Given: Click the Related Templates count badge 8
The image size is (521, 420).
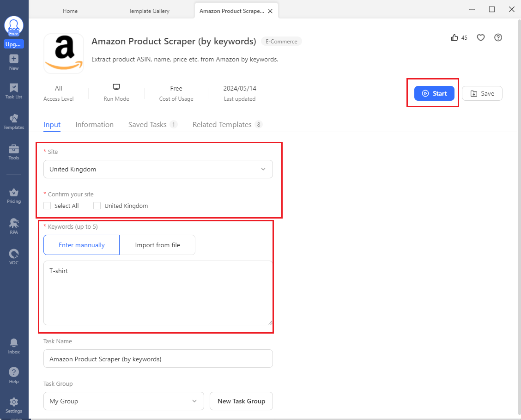Looking at the screenshot, I should pyautogui.click(x=259, y=125).
